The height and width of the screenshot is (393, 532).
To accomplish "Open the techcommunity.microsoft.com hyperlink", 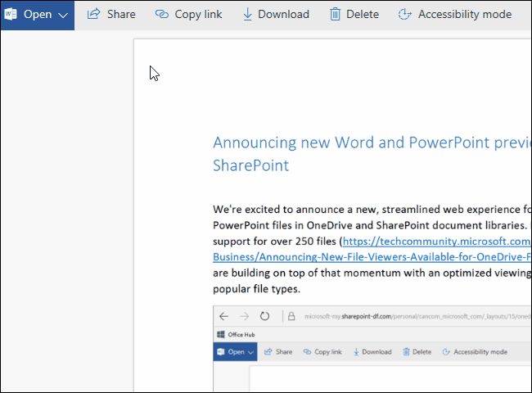I will pyautogui.click(x=437, y=242).
